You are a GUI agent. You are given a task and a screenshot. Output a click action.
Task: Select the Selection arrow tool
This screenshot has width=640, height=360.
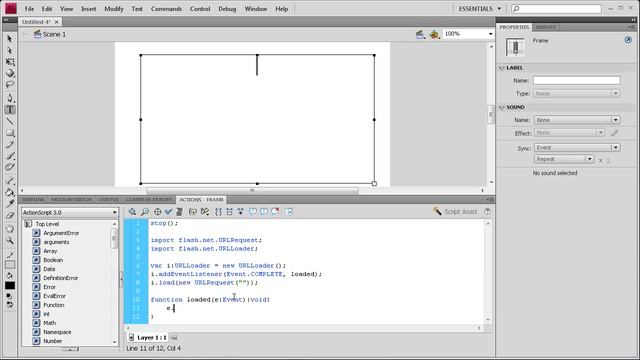(x=10, y=39)
